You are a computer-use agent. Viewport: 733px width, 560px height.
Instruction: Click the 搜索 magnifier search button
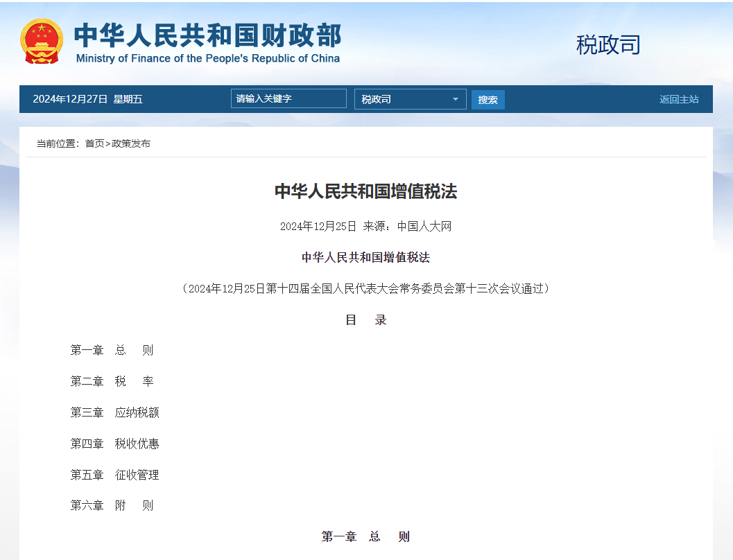pos(488,98)
